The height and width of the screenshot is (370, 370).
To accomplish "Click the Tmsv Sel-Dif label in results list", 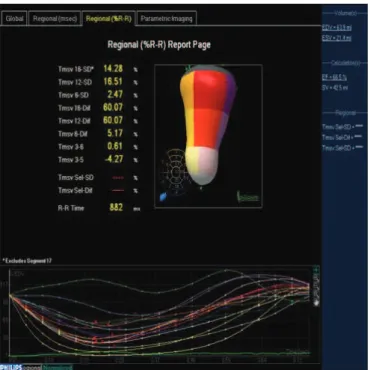I will (x=75, y=191).
